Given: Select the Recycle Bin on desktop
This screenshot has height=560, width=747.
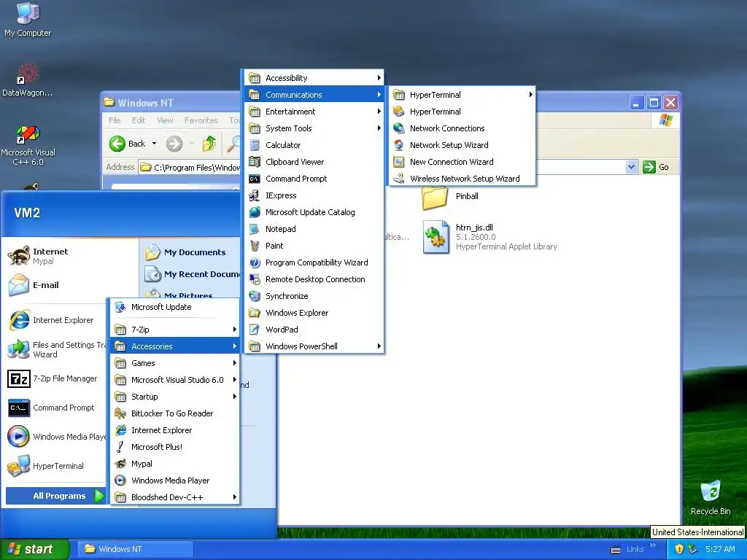Looking at the screenshot, I should pyautogui.click(x=711, y=497).
